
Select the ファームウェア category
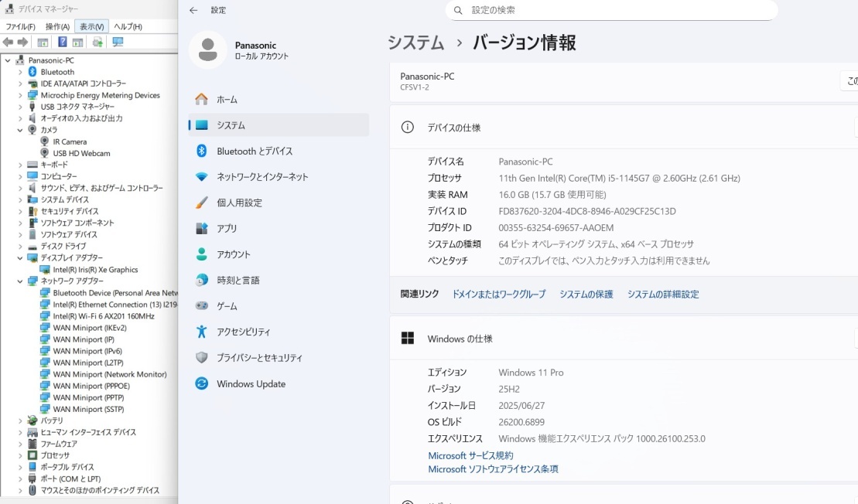[x=59, y=444]
